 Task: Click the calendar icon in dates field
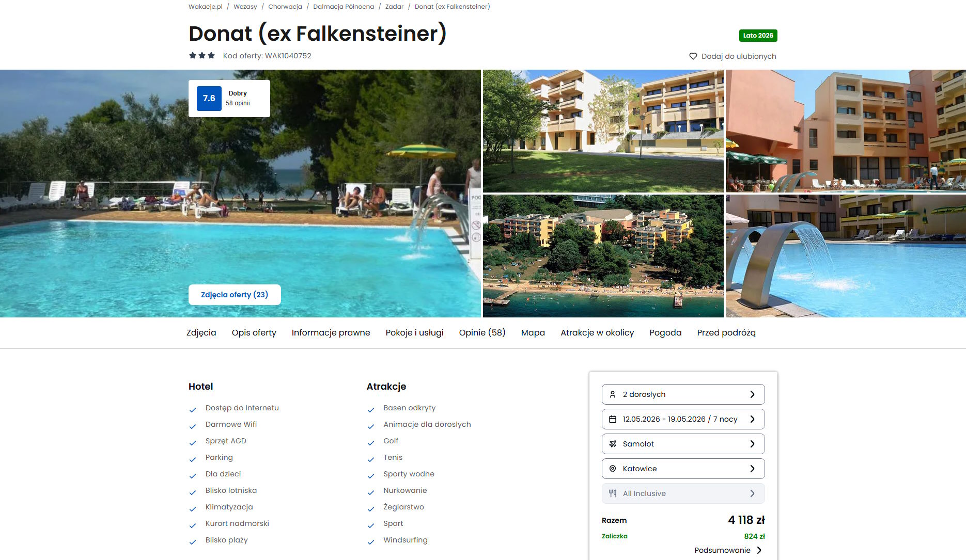[613, 419]
